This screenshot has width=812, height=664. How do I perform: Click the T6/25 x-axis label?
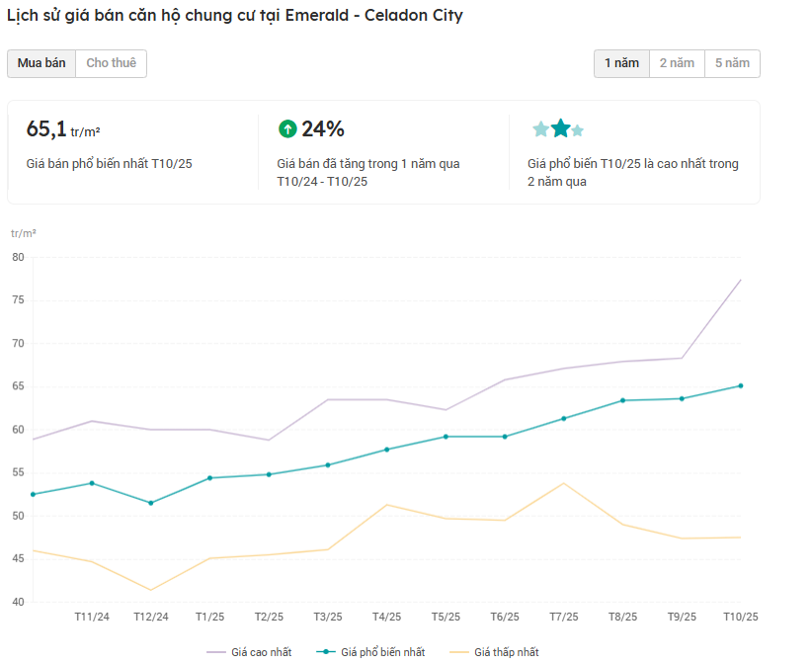(x=504, y=618)
